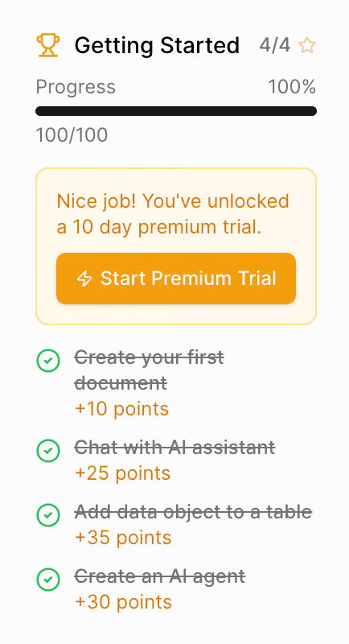Click the lightning bolt icon on trial button
349x644 pixels.
pos(85,279)
